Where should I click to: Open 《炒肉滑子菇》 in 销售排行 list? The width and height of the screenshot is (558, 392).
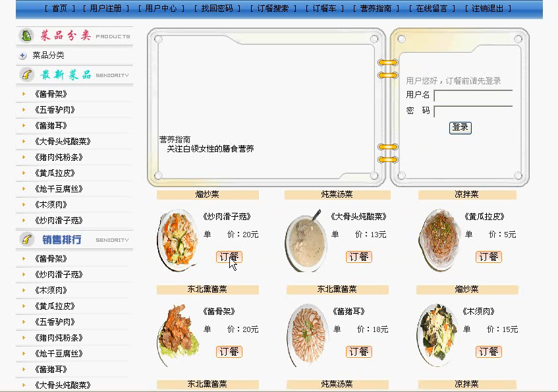59,275
